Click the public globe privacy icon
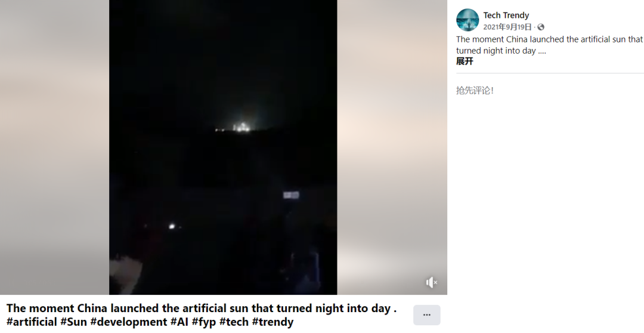Image resolution: width=644 pixels, height=333 pixels. (x=541, y=27)
